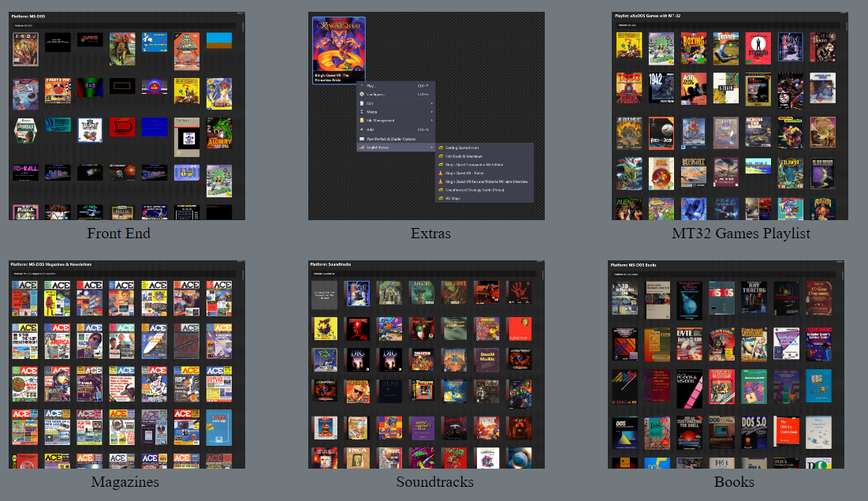Select the Boxing cover in MT32 playlist
868x501 pixels.
pos(694,49)
